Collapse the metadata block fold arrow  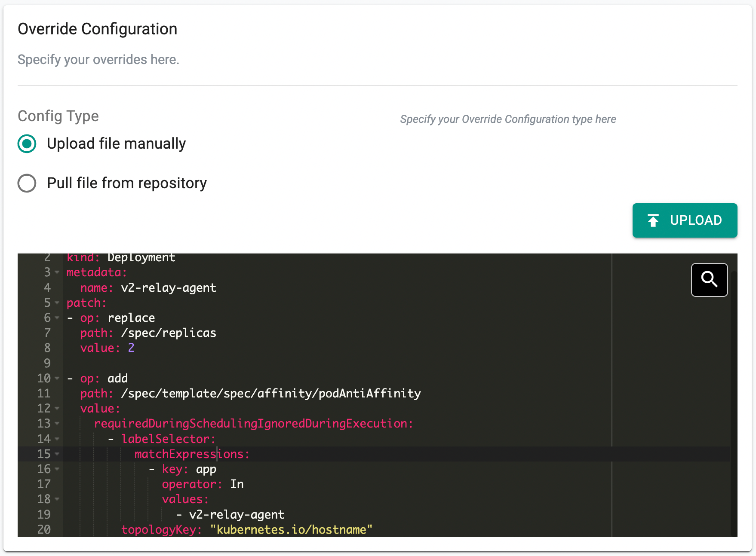click(x=57, y=272)
